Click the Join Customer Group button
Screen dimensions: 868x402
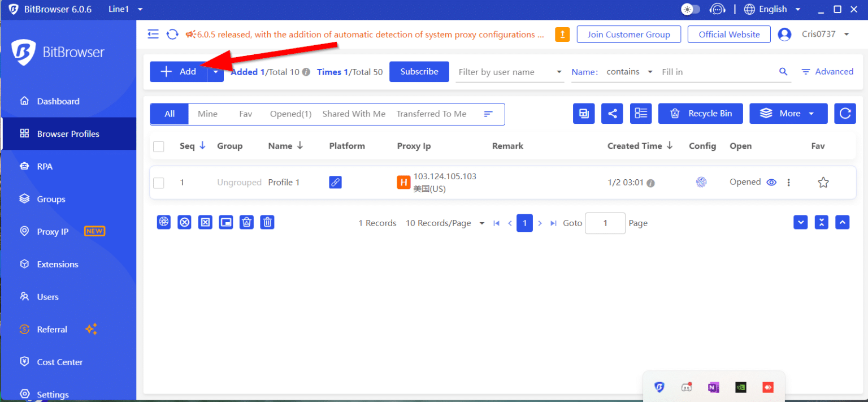(x=628, y=34)
